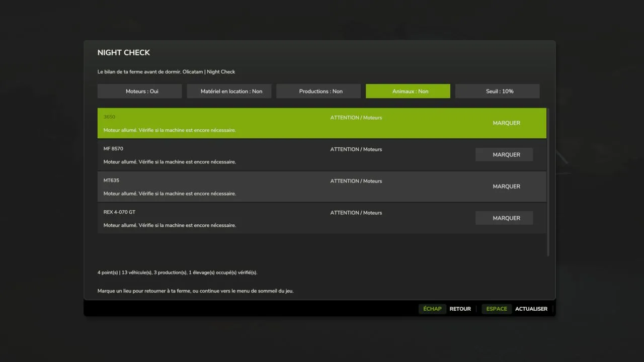Click the RETOUR label
Image resolution: width=644 pixels, height=362 pixels.
coord(460,309)
